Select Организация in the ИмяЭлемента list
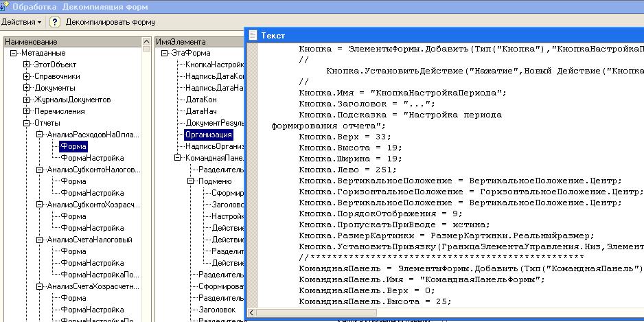 click(209, 135)
